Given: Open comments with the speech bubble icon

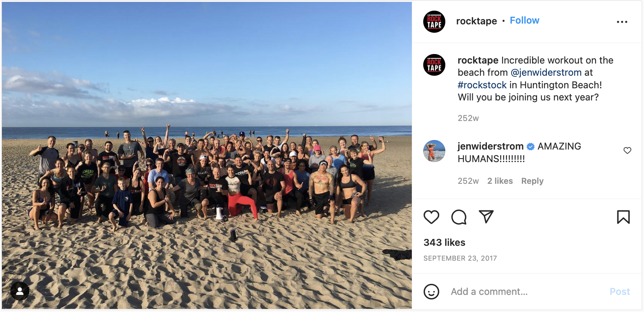Looking at the screenshot, I should point(459,217).
